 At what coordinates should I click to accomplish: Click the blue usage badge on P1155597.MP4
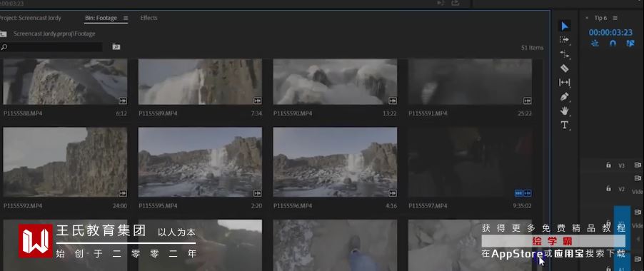click(x=519, y=193)
